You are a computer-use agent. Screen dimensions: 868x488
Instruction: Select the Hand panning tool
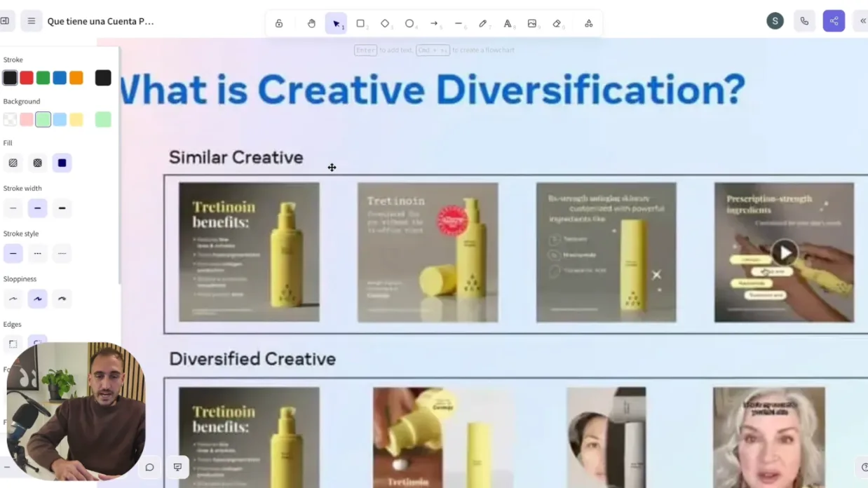click(x=311, y=23)
